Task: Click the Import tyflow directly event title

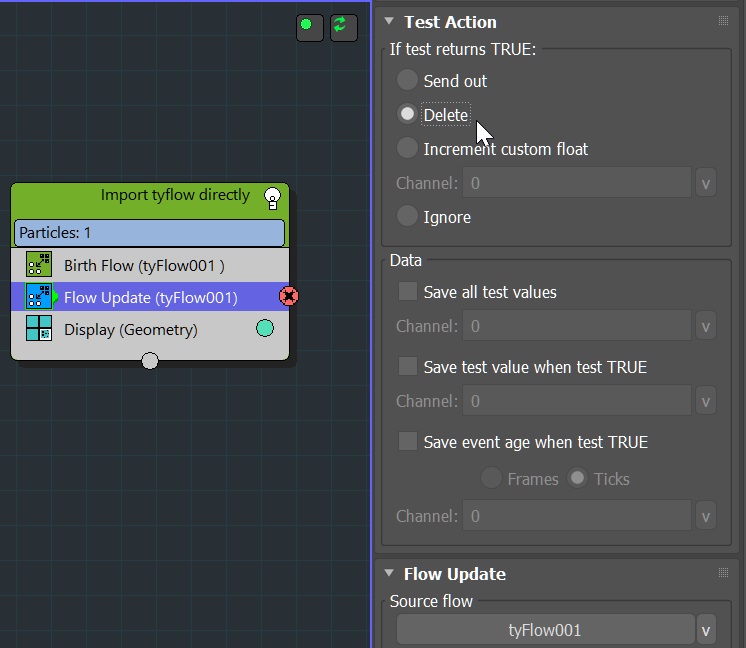Action: 175,195
